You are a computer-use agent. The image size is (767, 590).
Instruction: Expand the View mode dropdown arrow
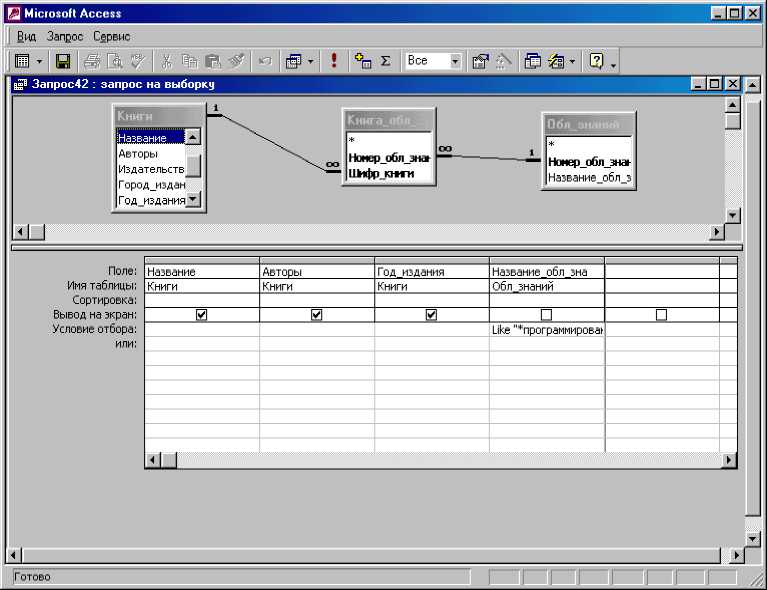tap(39, 61)
